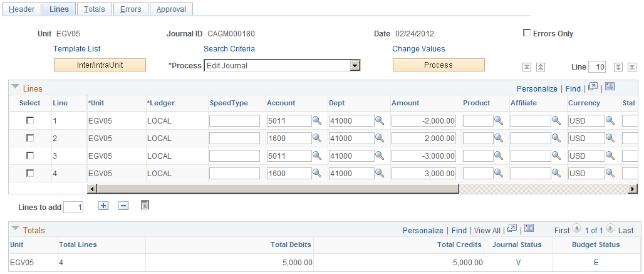644x274 pixels.
Task: Click Totals next row arrow
Action: point(610,229)
